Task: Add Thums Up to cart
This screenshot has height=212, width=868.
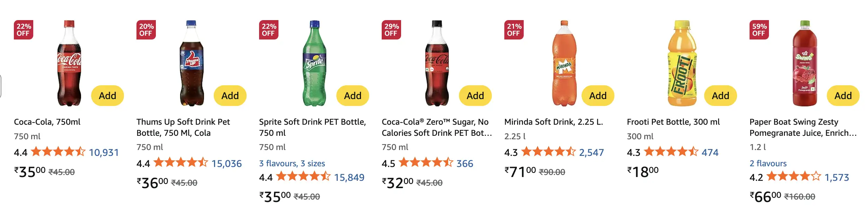Action: pos(230,96)
